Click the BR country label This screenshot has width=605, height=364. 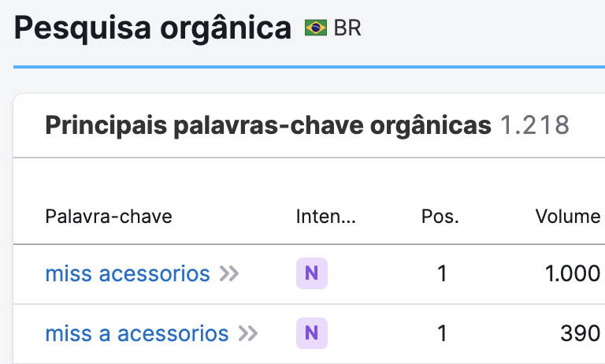(x=347, y=28)
